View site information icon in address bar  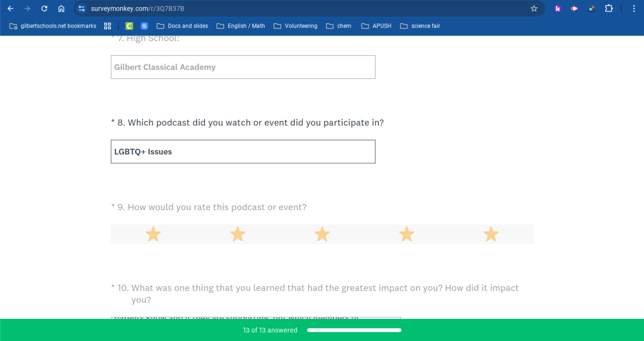pos(82,9)
